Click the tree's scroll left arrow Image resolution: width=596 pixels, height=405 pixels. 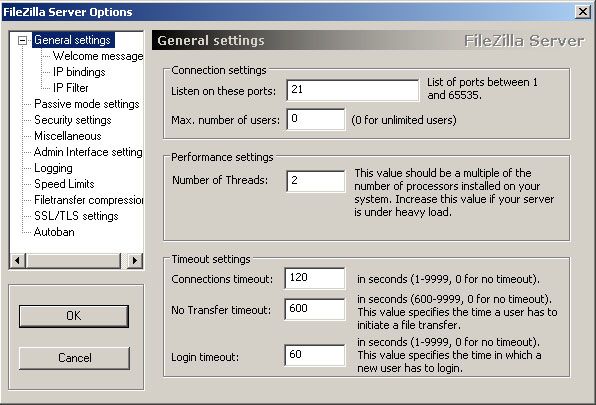[17, 261]
